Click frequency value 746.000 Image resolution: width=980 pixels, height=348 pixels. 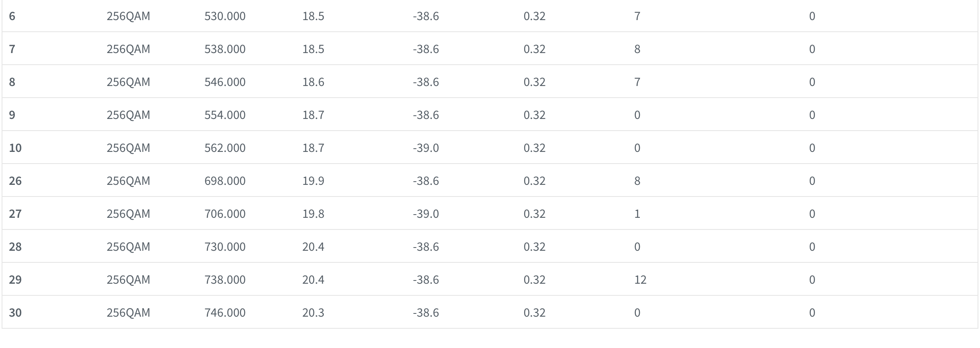[225, 313]
